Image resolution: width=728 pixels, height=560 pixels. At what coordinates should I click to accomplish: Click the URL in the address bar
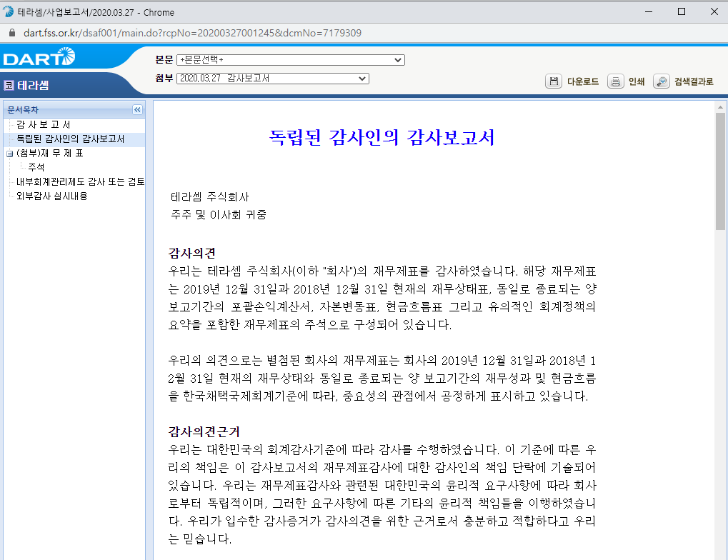coord(192,33)
